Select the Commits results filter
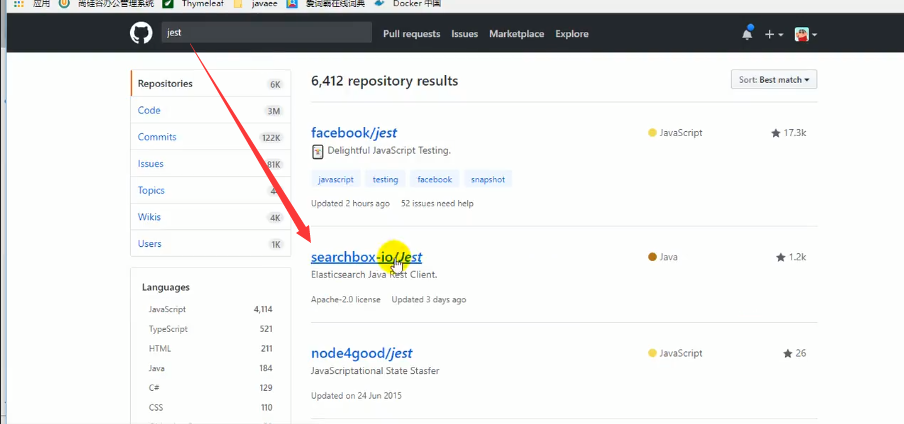Viewport: 904px width, 424px height. point(210,137)
